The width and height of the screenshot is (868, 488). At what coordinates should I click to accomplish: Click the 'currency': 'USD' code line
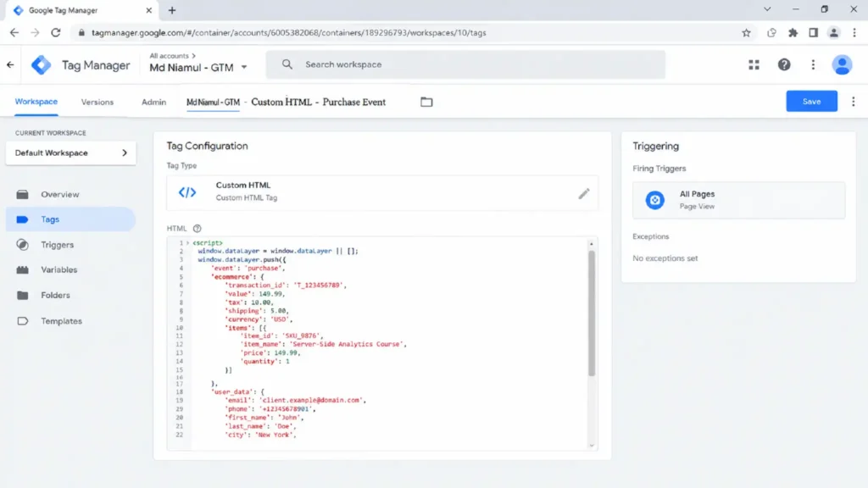click(258, 319)
